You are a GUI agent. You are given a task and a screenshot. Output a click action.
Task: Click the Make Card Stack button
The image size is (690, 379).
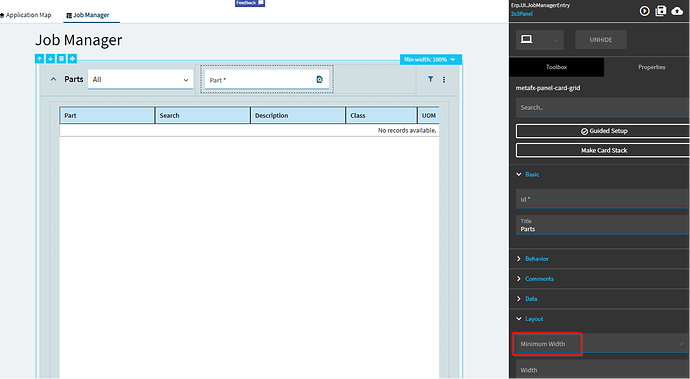pyautogui.click(x=603, y=150)
